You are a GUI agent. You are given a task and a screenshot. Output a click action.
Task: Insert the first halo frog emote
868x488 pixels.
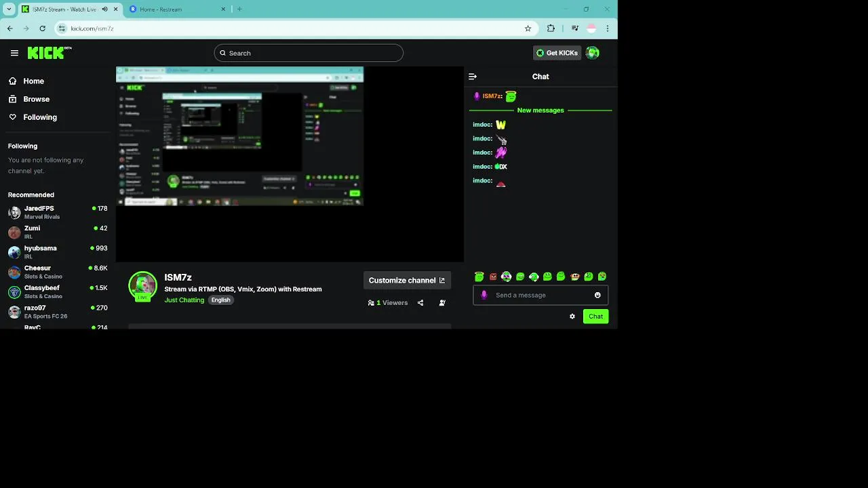(x=479, y=277)
